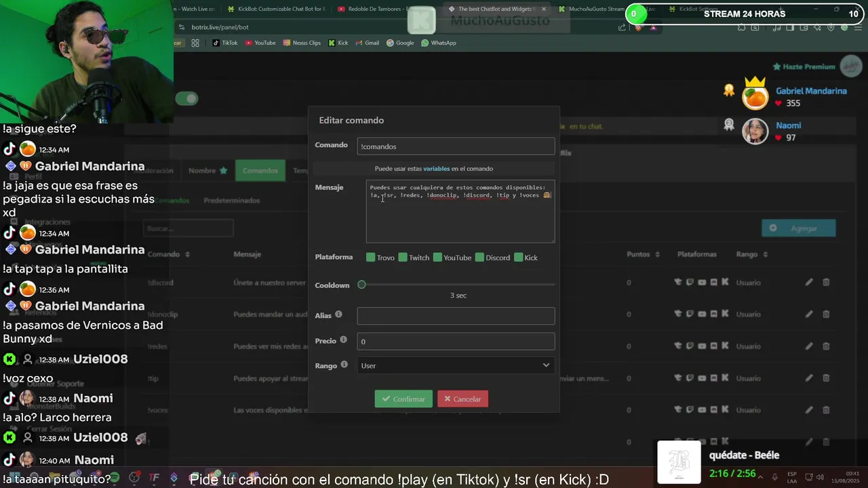Open WhatsApp bookmark
Image resolution: width=868 pixels, height=488 pixels.
point(439,43)
